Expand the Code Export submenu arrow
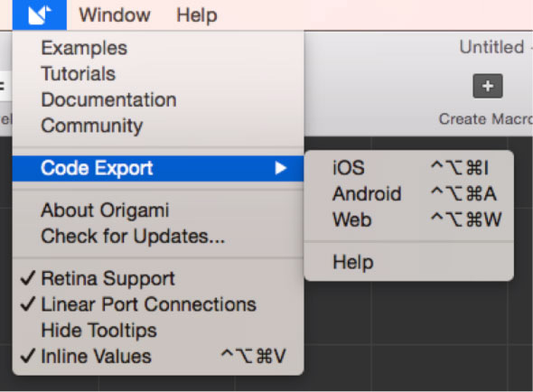The image size is (533, 392). coord(281,168)
